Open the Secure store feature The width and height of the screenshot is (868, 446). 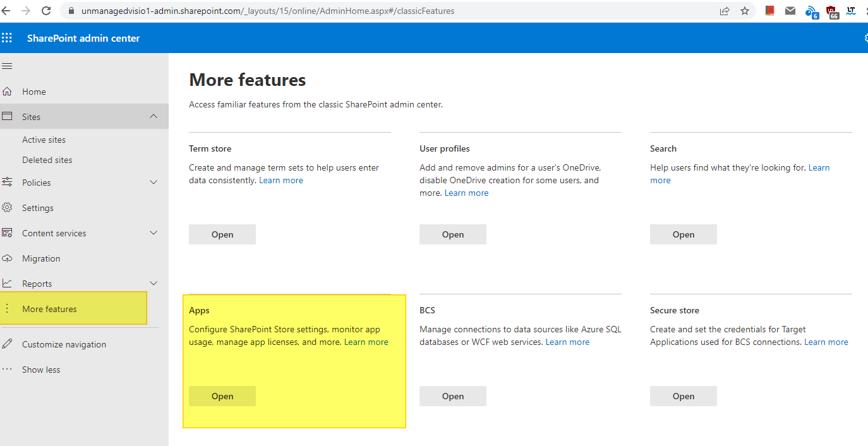684,396
